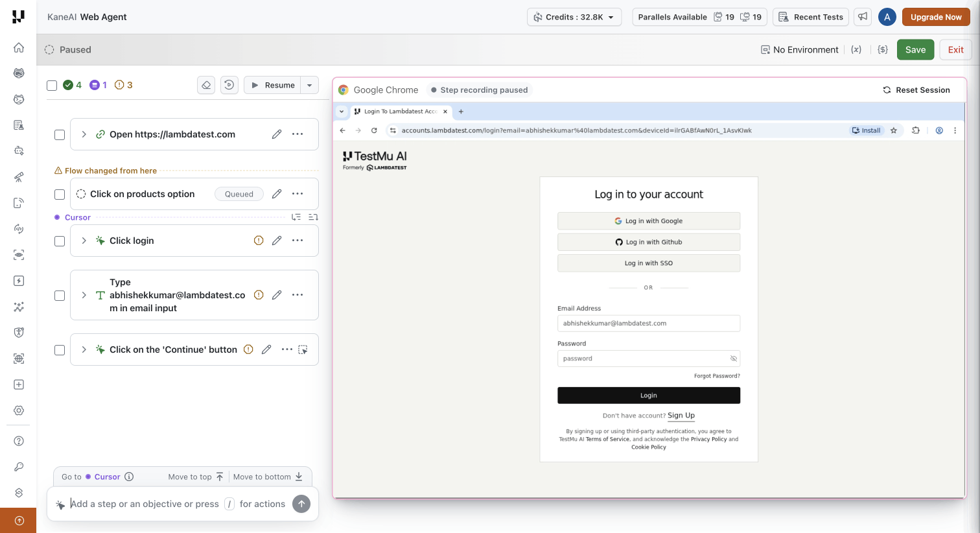
Task: Click warning icon on the 'Continue' step
Action: pos(248,349)
